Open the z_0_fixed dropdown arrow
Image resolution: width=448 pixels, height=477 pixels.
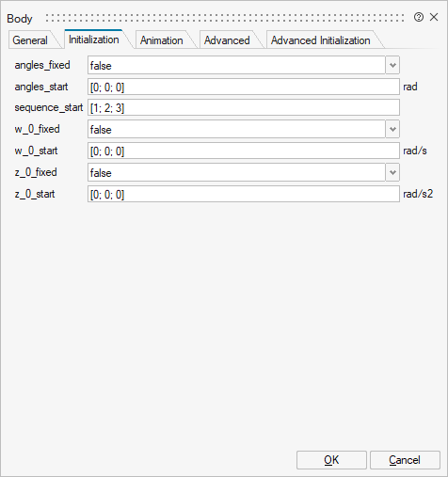coord(392,172)
